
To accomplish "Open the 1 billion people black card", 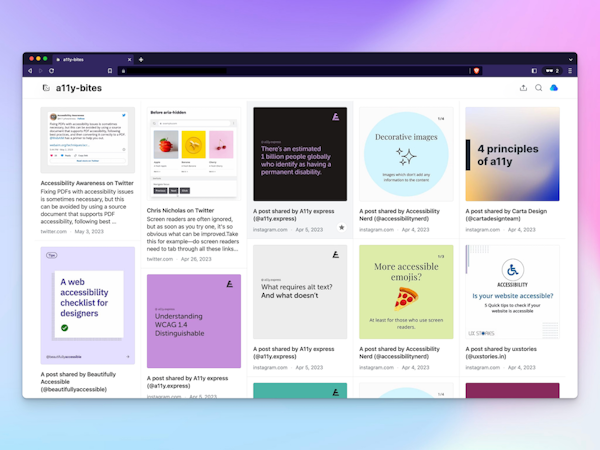I will point(300,154).
